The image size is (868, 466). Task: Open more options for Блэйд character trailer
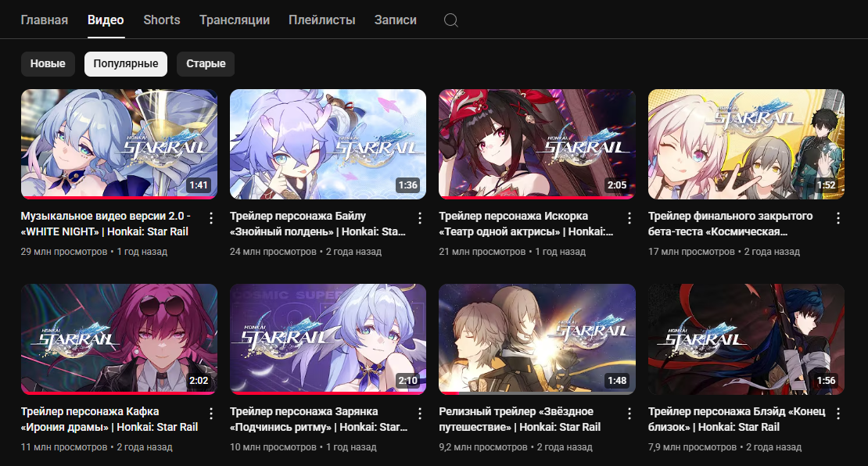(x=838, y=414)
